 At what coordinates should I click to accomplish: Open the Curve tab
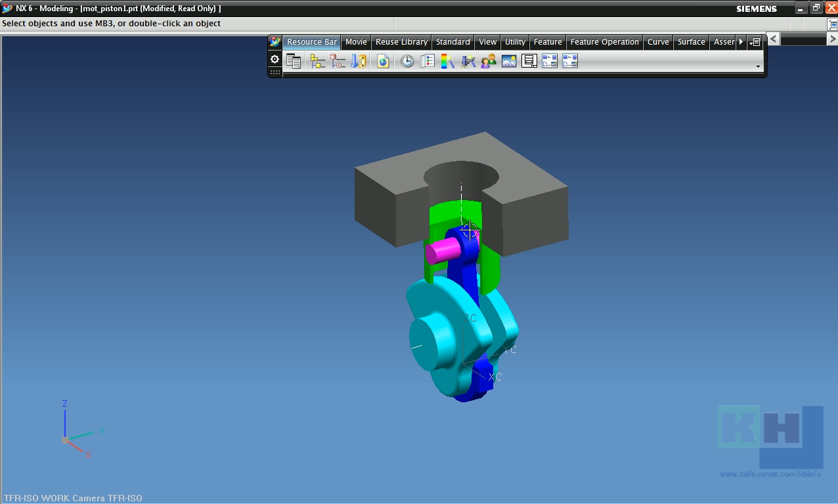click(658, 42)
